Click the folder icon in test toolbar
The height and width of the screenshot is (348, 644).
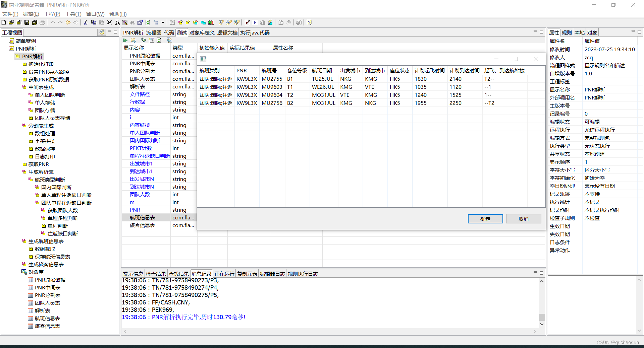click(133, 40)
